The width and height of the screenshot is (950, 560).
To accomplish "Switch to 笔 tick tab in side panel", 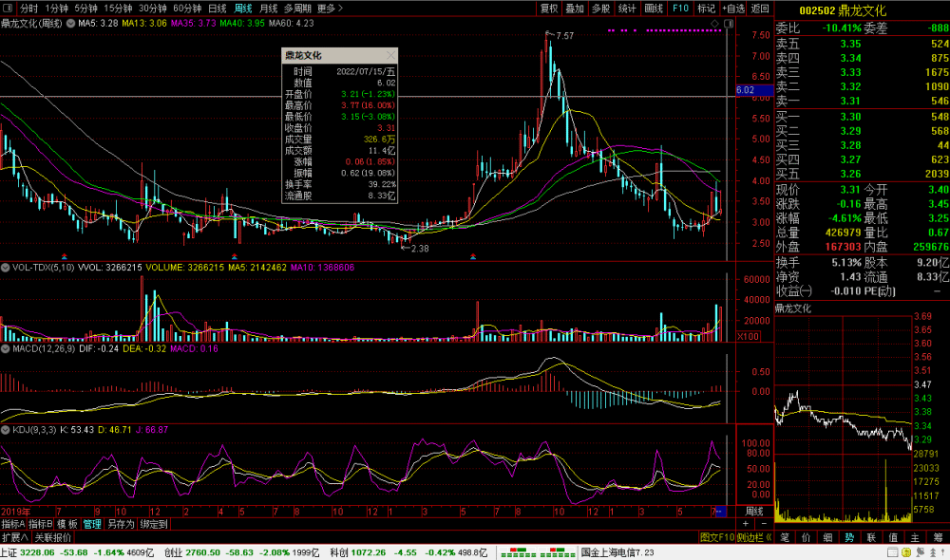I will (x=785, y=537).
